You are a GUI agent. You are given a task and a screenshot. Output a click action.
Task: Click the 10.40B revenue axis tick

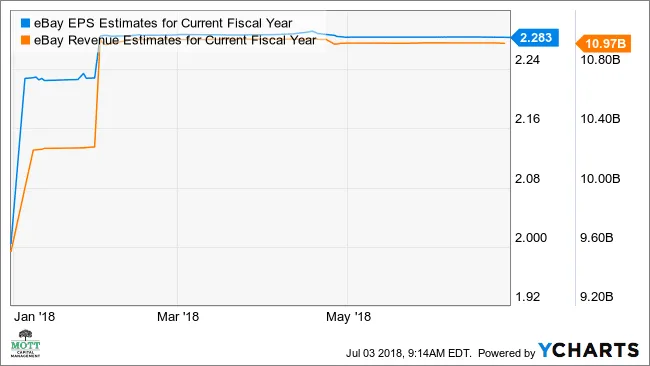600,119
